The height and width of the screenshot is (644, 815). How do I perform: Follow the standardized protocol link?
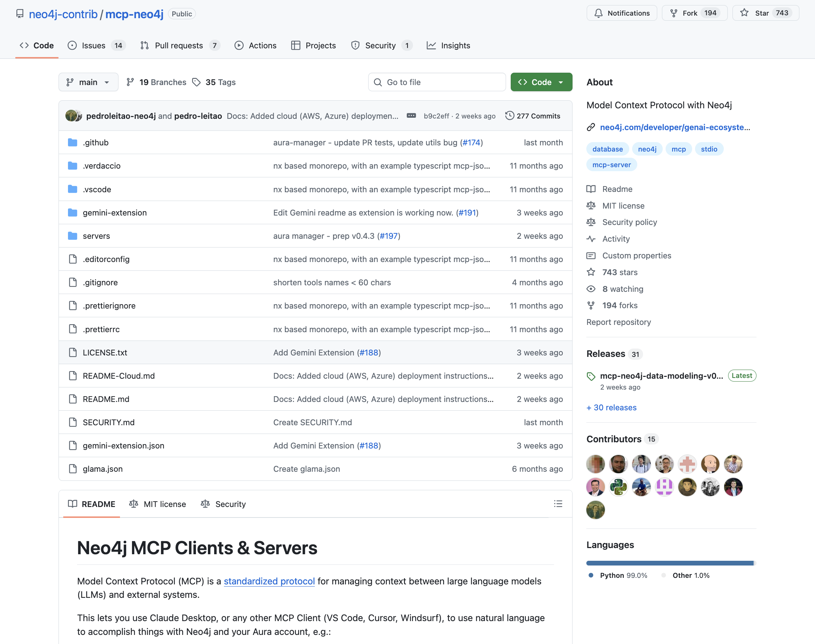[269, 581]
